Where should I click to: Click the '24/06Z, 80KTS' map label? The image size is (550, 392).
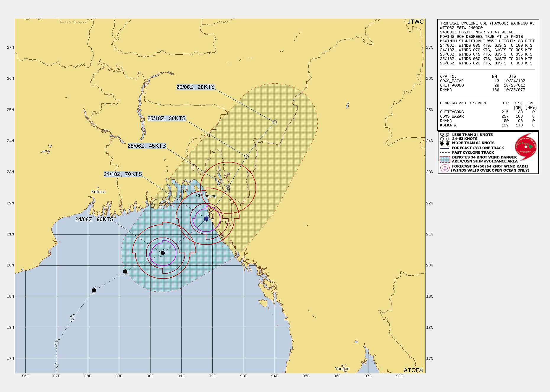94,219
